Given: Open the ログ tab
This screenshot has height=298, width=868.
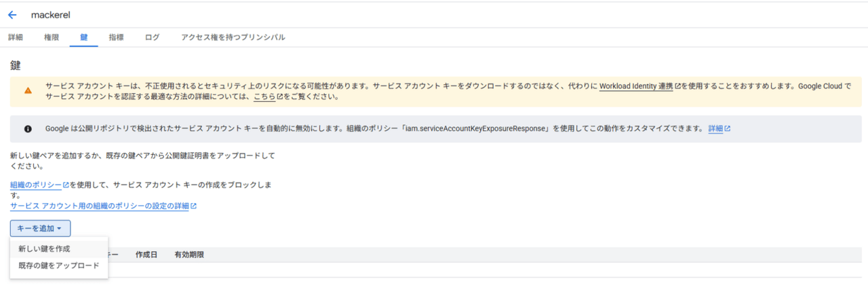Looking at the screenshot, I should [153, 37].
